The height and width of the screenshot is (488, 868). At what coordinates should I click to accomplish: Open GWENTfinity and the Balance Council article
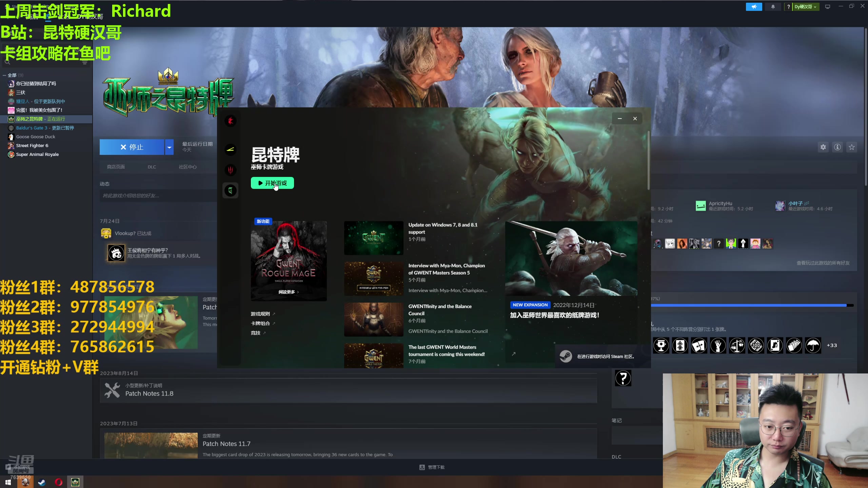(x=440, y=310)
